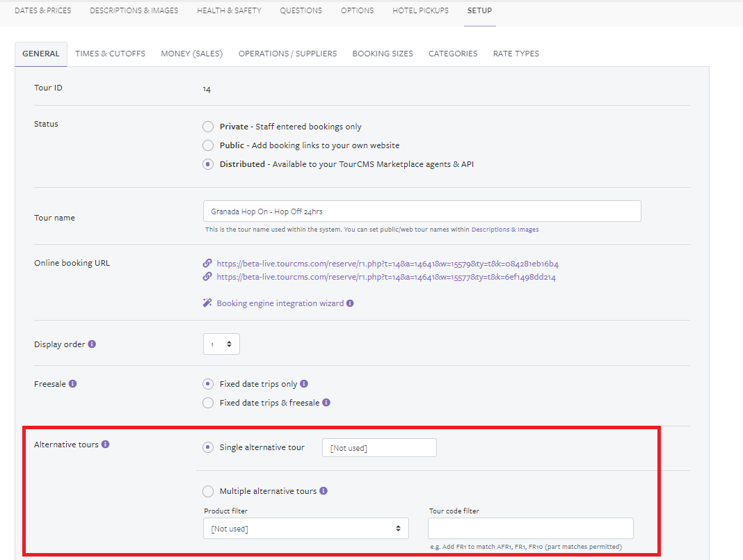Select the Private status radio button
The image size is (743, 560).
pos(208,127)
